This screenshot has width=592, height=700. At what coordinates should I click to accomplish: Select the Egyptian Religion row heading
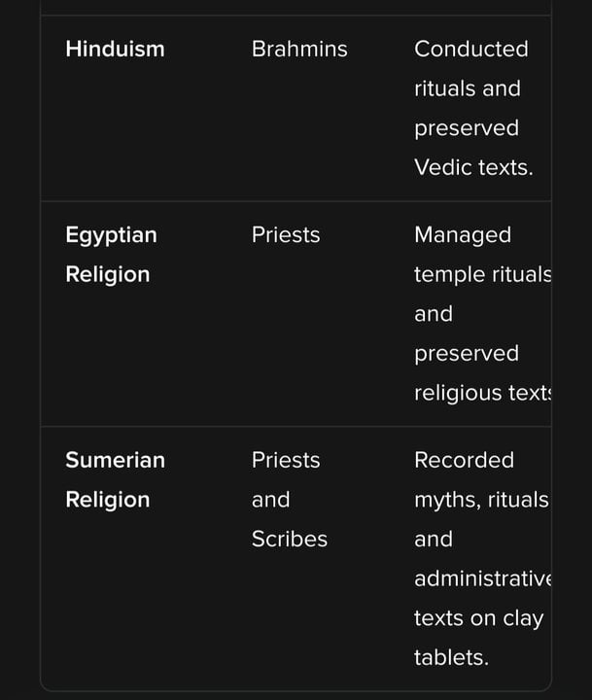pyautogui.click(x=111, y=255)
